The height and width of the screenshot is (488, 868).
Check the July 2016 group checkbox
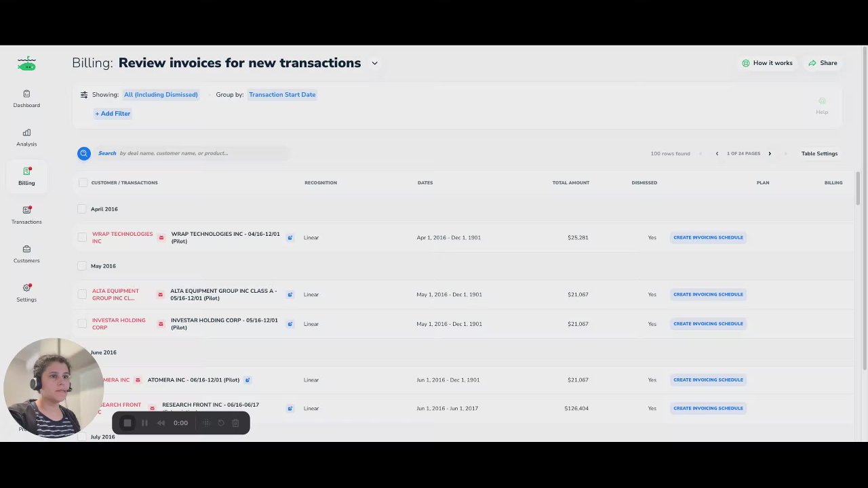pos(82,437)
